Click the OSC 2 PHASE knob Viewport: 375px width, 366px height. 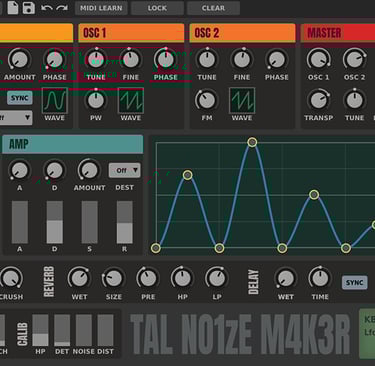click(277, 60)
